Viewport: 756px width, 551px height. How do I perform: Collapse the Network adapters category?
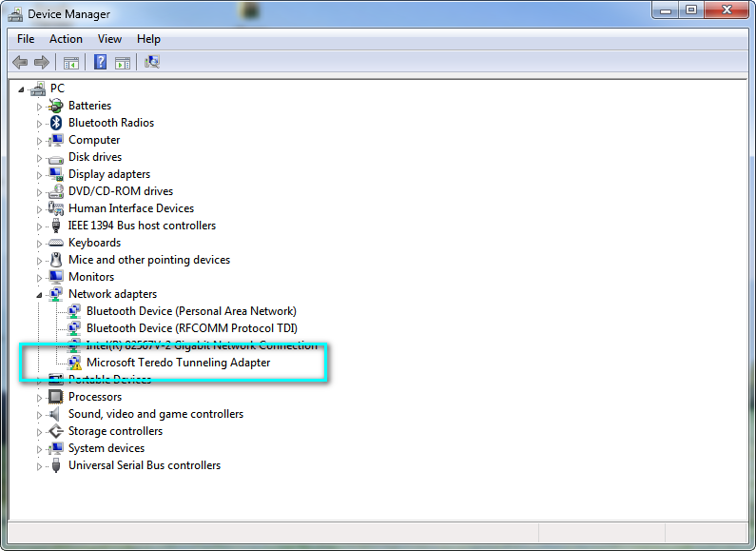point(39,295)
